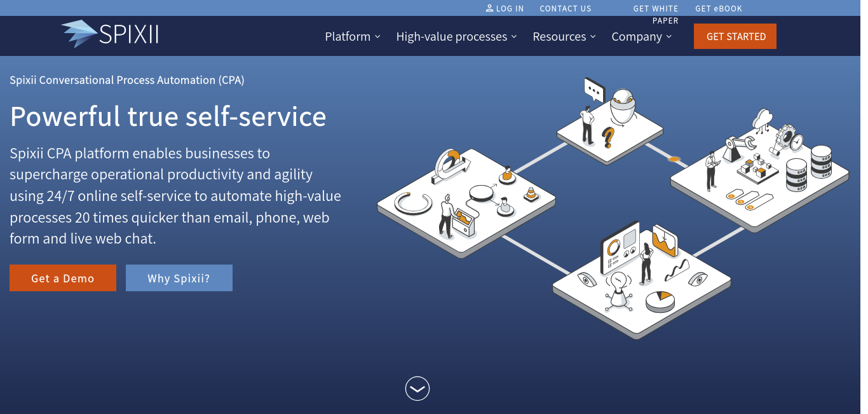This screenshot has width=868, height=414.
Task: Click the heading Powerful true self-service
Action: [168, 116]
